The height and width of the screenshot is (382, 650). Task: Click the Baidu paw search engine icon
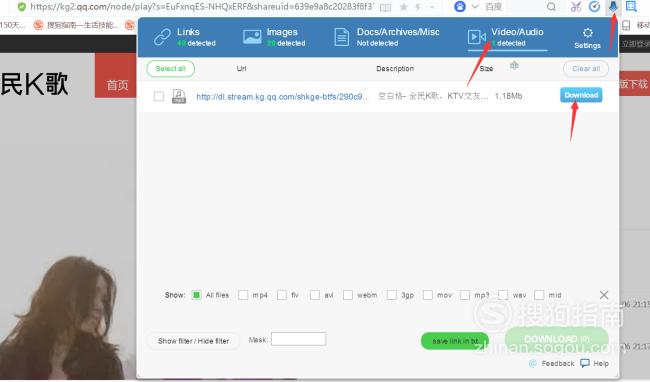coord(459,6)
